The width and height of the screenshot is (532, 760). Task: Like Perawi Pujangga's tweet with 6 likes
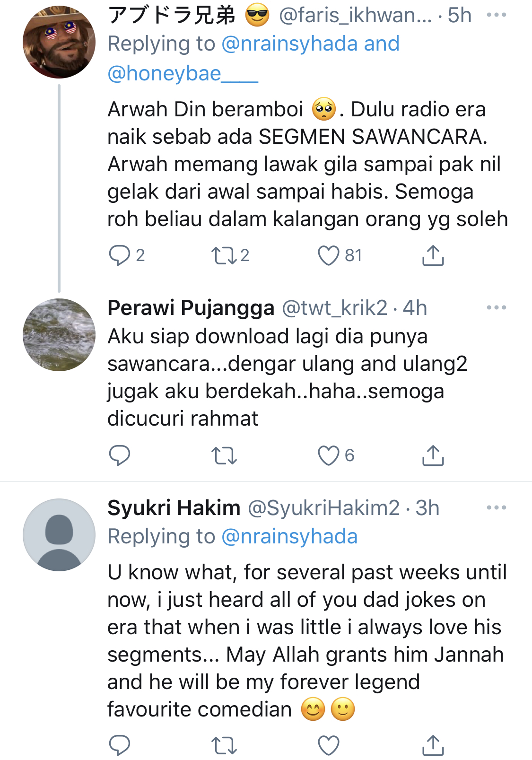pos(328,455)
